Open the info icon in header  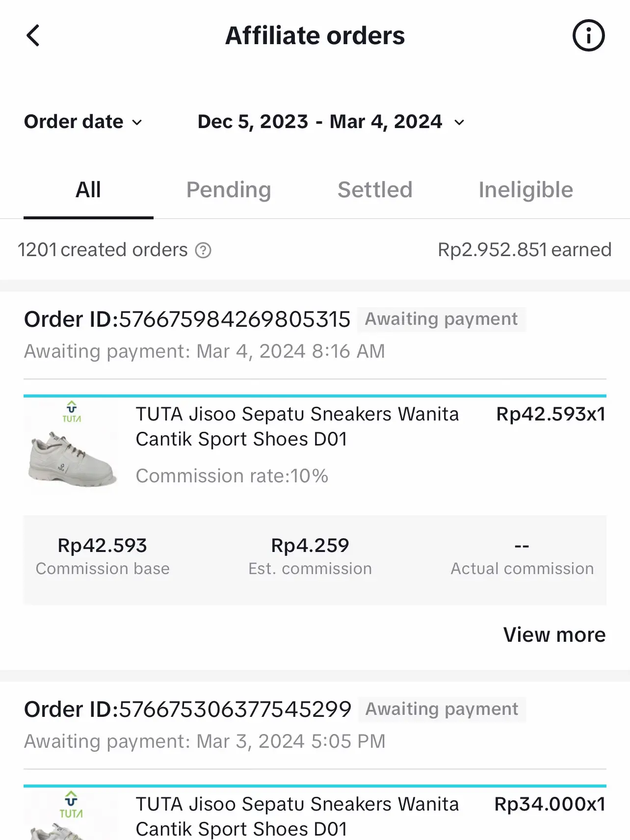pos(588,36)
